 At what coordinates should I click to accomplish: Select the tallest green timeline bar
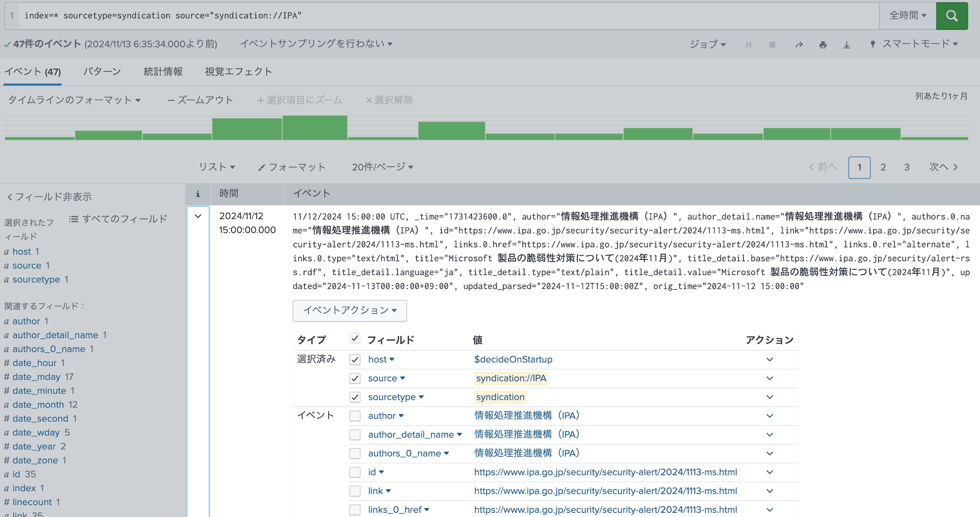[x=315, y=128]
